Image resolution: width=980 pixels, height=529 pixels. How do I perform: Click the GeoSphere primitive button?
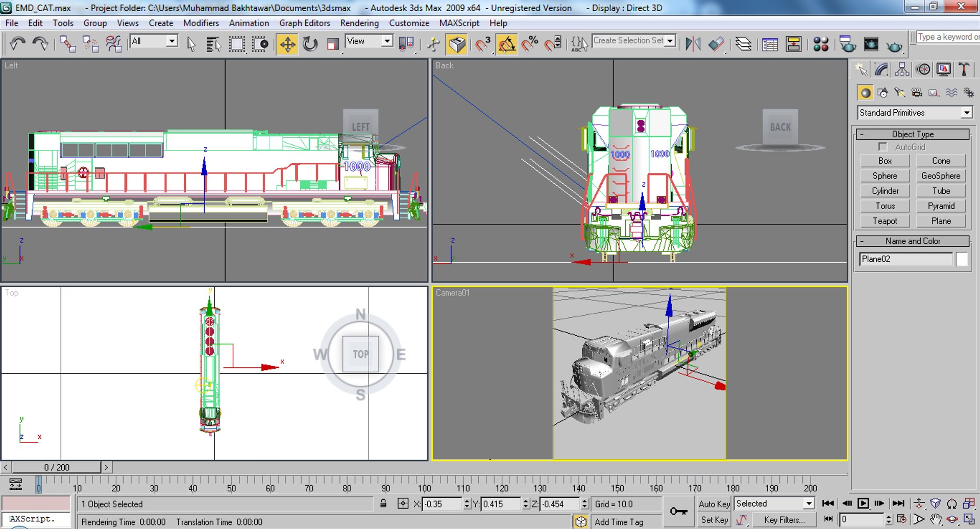coord(941,175)
